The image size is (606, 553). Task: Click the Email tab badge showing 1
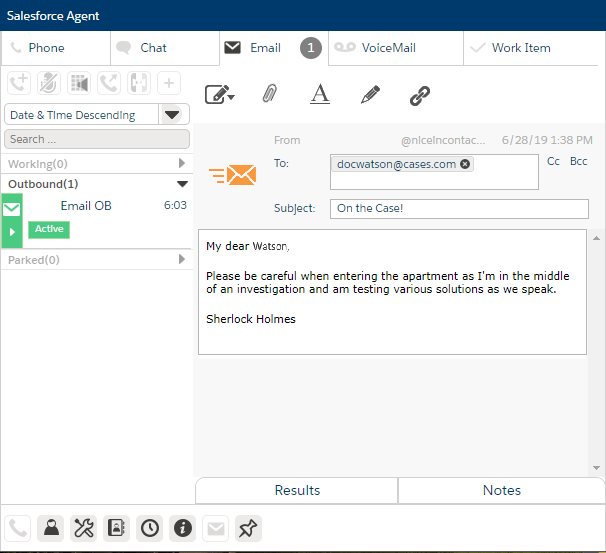pos(311,48)
